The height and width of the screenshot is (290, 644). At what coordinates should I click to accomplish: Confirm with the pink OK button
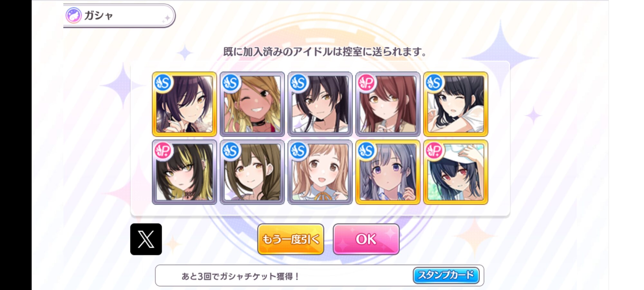pyautogui.click(x=366, y=239)
